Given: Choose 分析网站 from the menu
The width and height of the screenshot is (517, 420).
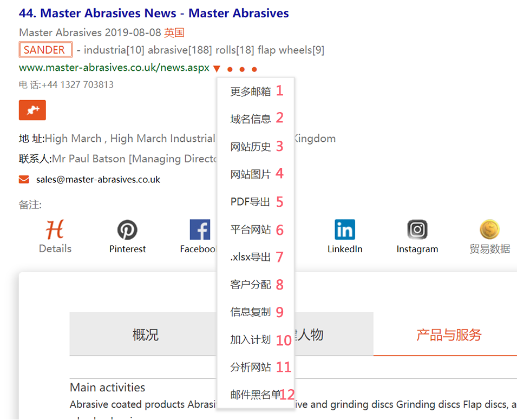Looking at the screenshot, I should coord(251,367).
